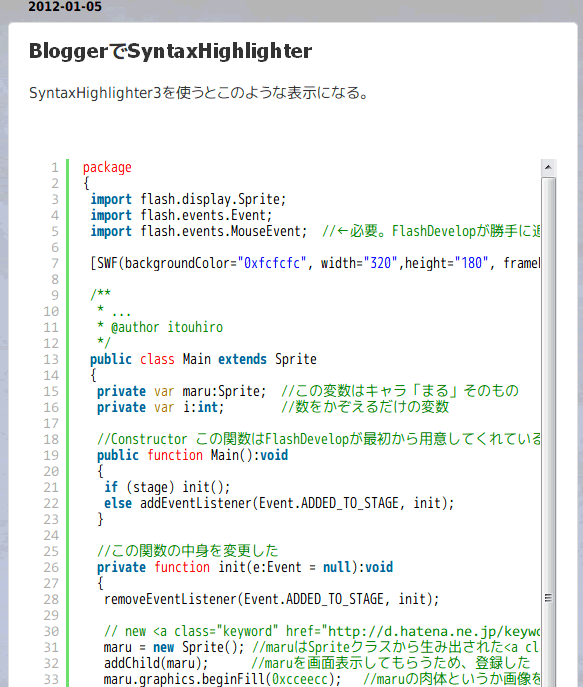
Task: Click 'import flash.display.Sprite;' line
Action: click(x=188, y=199)
